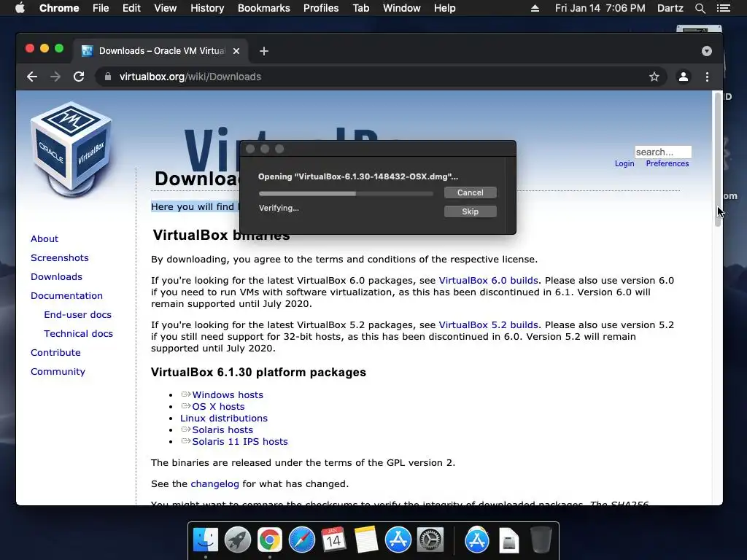Download Solaris 11 IPS hosts package
The height and width of the screenshot is (560, 747).
pyautogui.click(x=240, y=441)
